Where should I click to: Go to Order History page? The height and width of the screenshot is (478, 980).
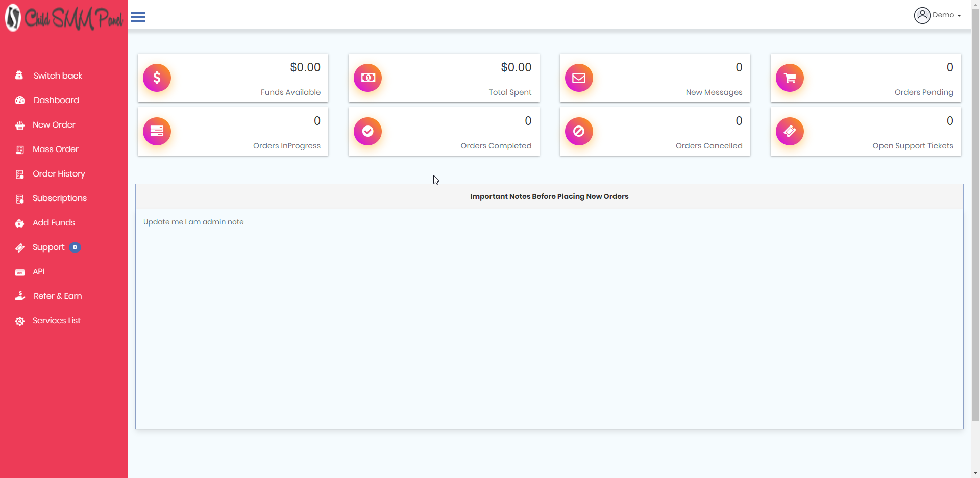[x=59, y=174]
